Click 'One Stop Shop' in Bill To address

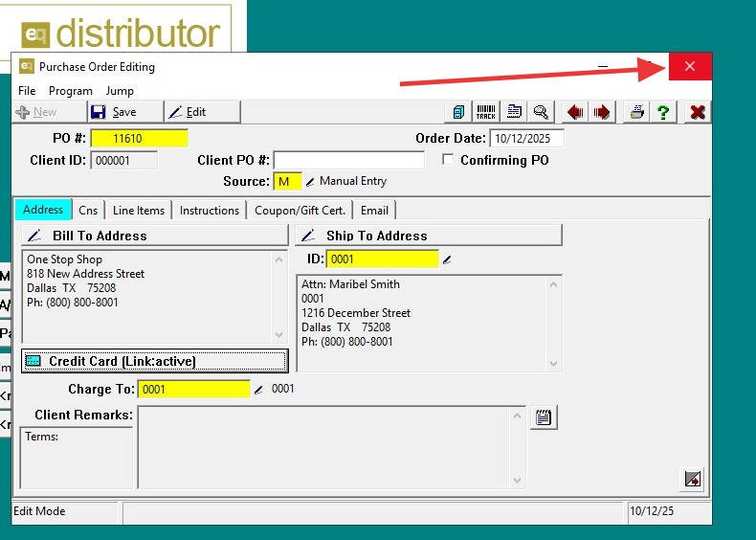(64, 259)
